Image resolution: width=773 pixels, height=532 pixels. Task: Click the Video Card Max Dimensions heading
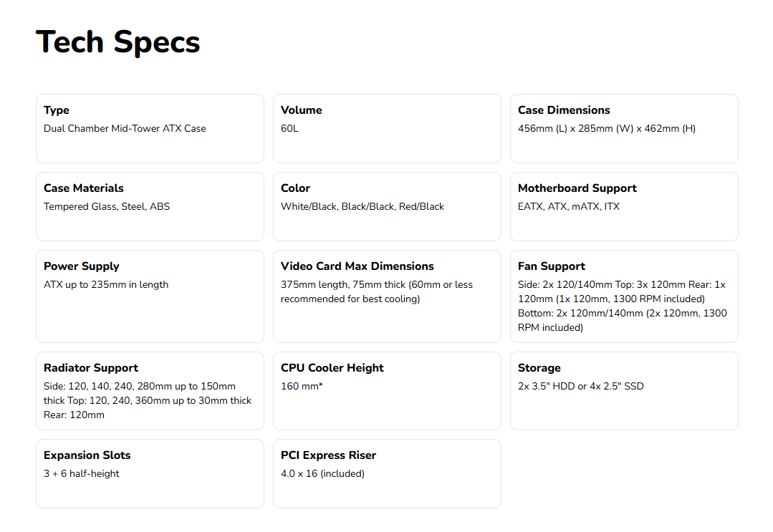point(357,266)
